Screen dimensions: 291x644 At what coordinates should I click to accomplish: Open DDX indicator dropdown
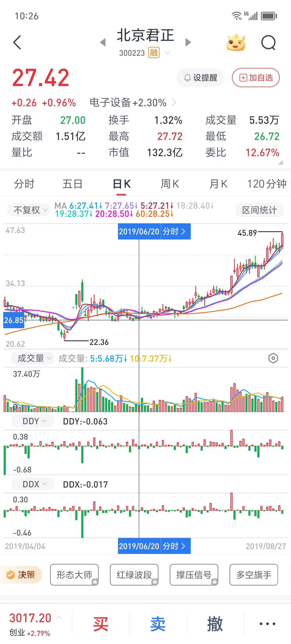33,484
